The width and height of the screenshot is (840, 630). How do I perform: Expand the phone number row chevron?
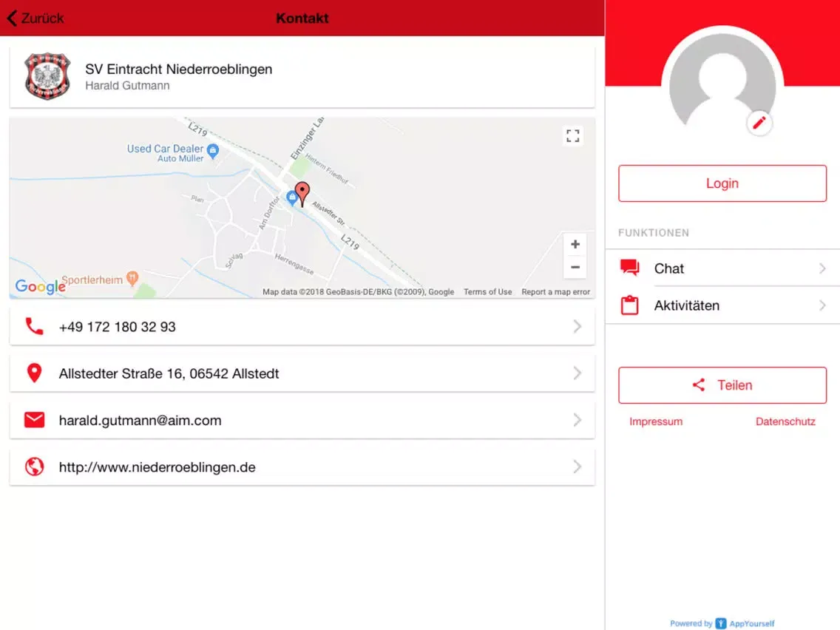coord(577,326)
